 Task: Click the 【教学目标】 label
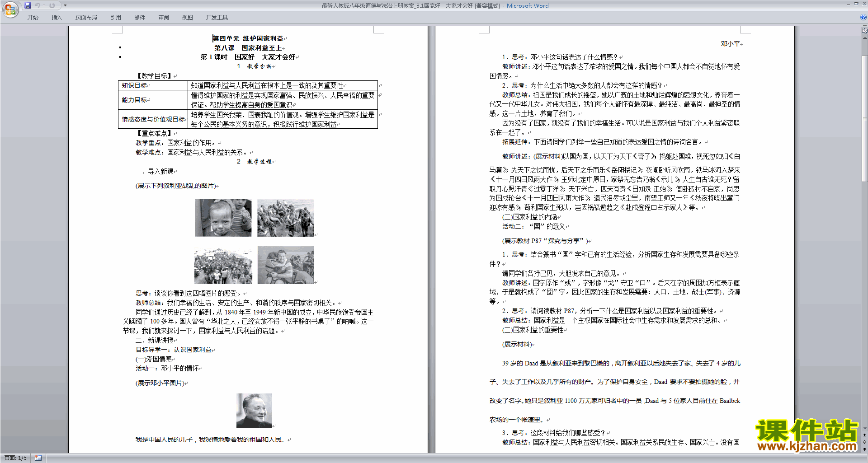coord(154,76)
